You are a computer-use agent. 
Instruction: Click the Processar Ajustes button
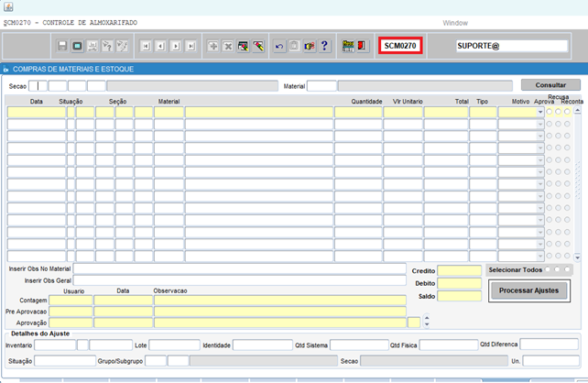point(528,290)
